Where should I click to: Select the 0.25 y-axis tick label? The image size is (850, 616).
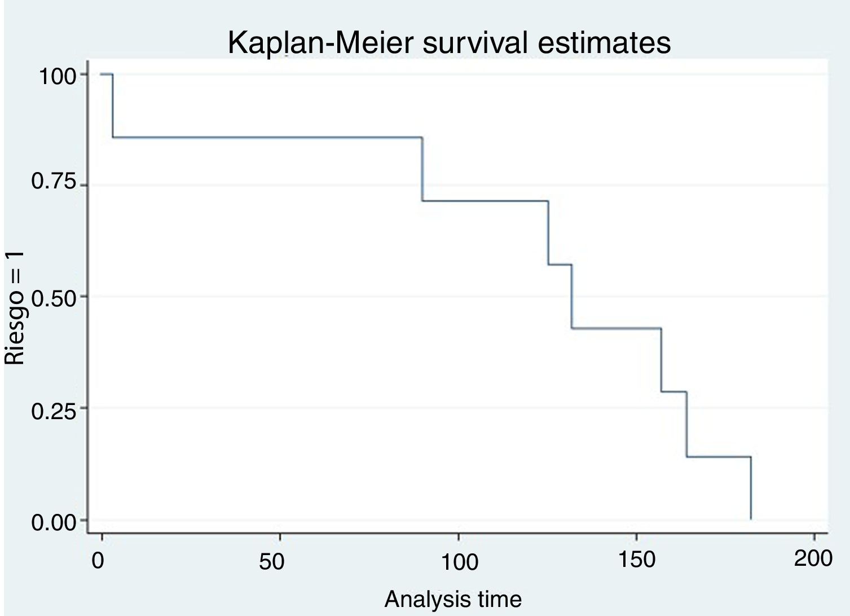(x=54, y=411)
